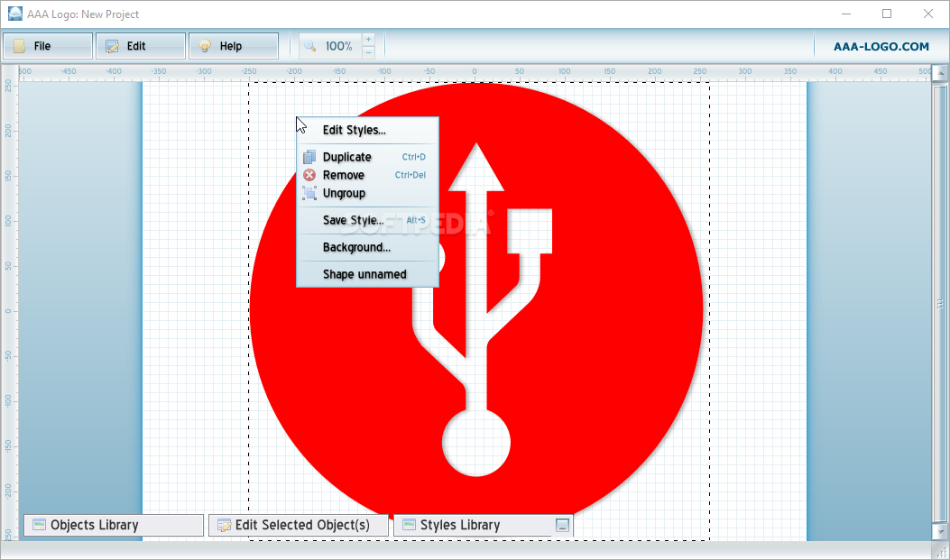Open the Edit menu button
950x560 pixels.
(x=141, y=46)
